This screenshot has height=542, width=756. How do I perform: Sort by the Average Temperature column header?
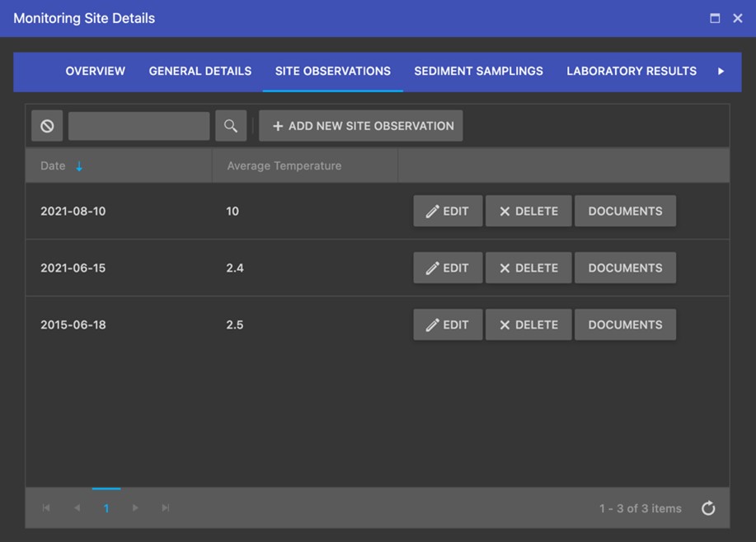click(x=305, y=166)
